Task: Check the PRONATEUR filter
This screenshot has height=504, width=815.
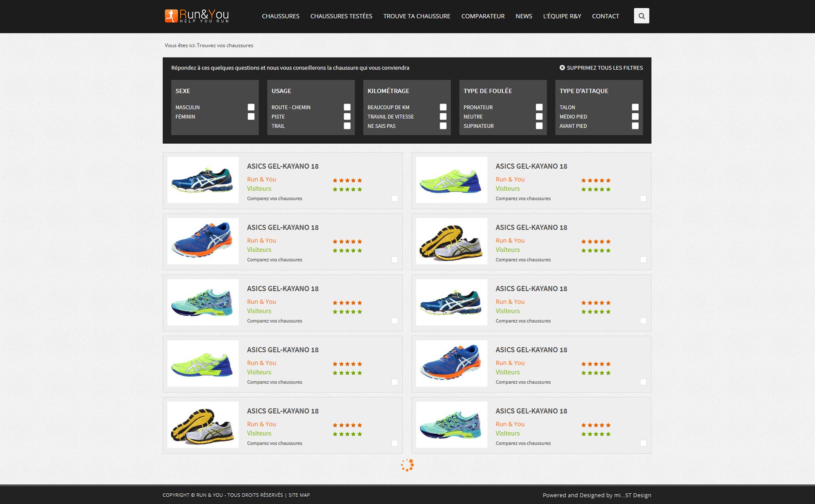Action: 539,107
